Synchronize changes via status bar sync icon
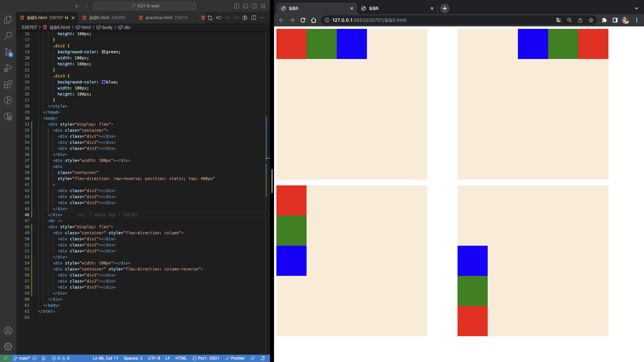This screenshot has width=644, height=362. click(x=35, y=358)
